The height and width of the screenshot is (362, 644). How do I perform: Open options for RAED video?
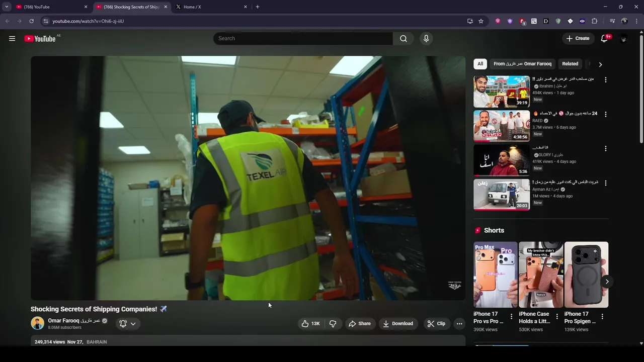[x=606, y=114]
